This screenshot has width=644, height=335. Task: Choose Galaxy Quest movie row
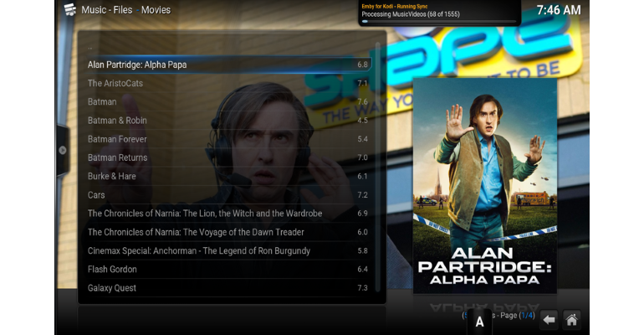click(228, 288)
